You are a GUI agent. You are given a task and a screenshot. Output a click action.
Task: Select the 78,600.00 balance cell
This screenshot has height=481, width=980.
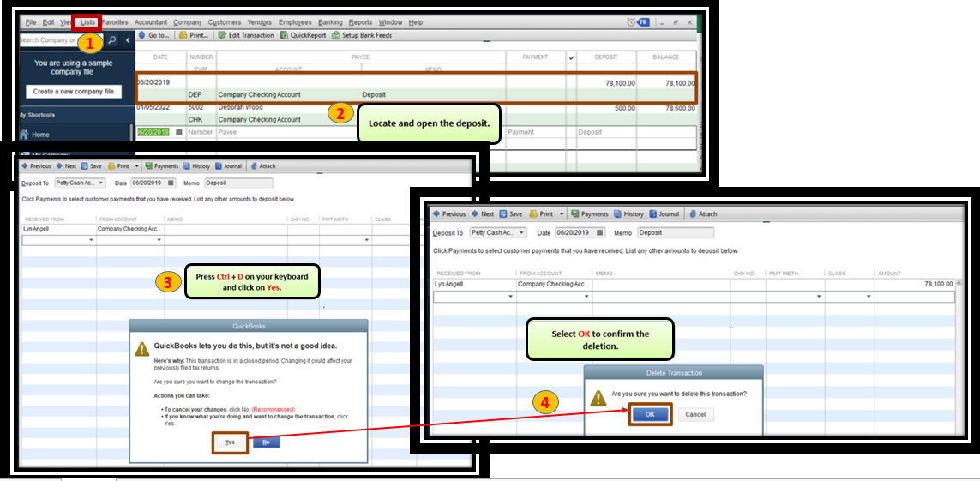666,107
